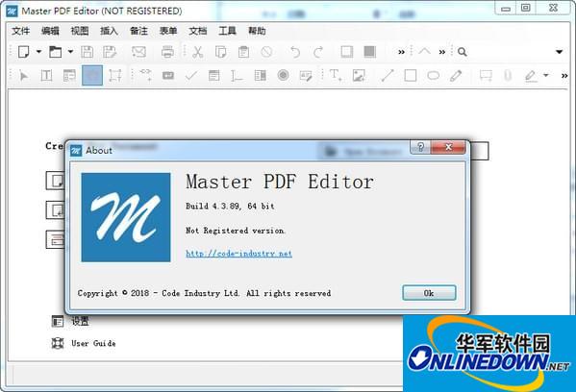The image size is (576, 392).
Task: Open the 备注 menu
Action: (138, 31)
